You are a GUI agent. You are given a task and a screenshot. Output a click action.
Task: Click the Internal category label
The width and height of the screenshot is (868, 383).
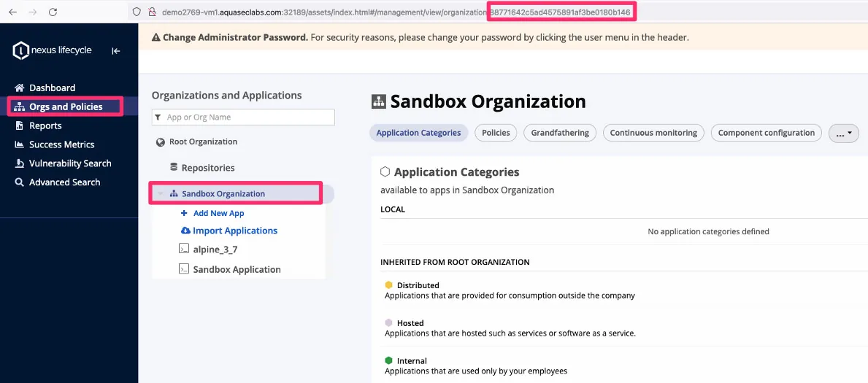click(412, 361)
